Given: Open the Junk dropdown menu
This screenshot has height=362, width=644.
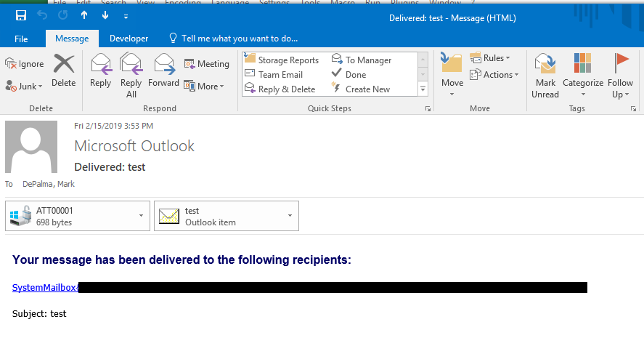Looking at the screenshot, I should (24, 86).
